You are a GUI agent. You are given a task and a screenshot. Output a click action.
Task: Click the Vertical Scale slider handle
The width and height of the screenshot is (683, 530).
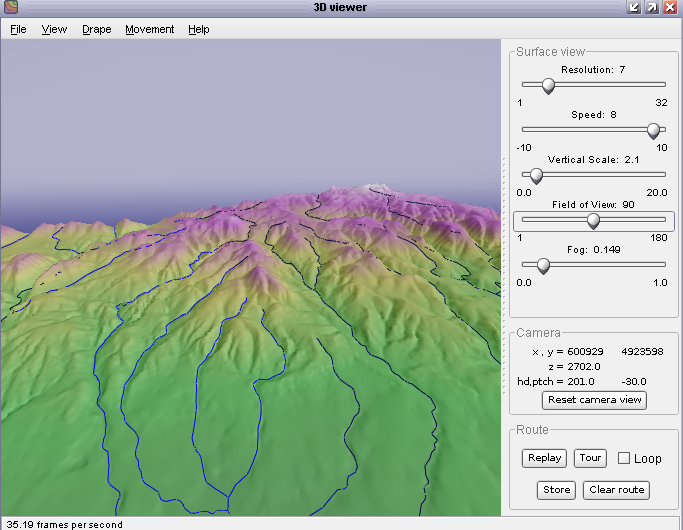coord(535,176)
